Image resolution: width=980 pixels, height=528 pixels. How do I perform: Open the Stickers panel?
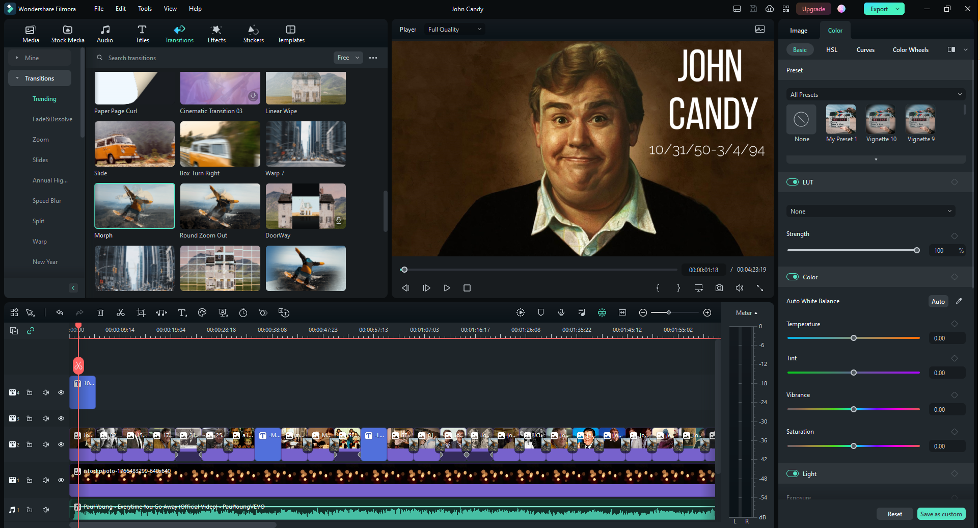pos(254,34)
